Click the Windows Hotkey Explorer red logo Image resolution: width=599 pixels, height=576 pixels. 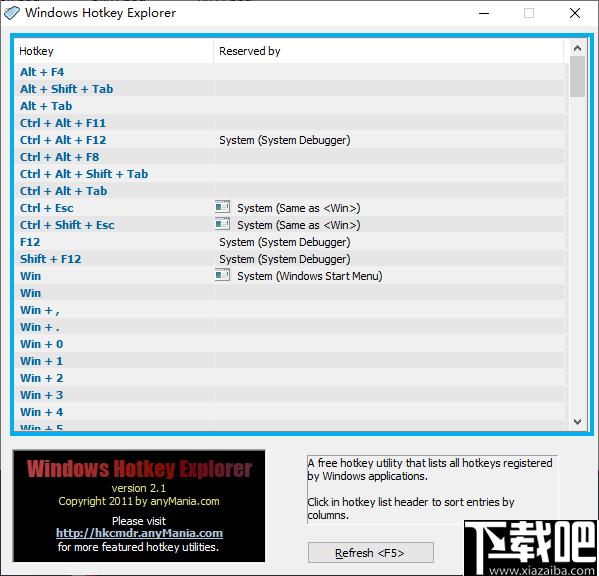pos(139,469)
